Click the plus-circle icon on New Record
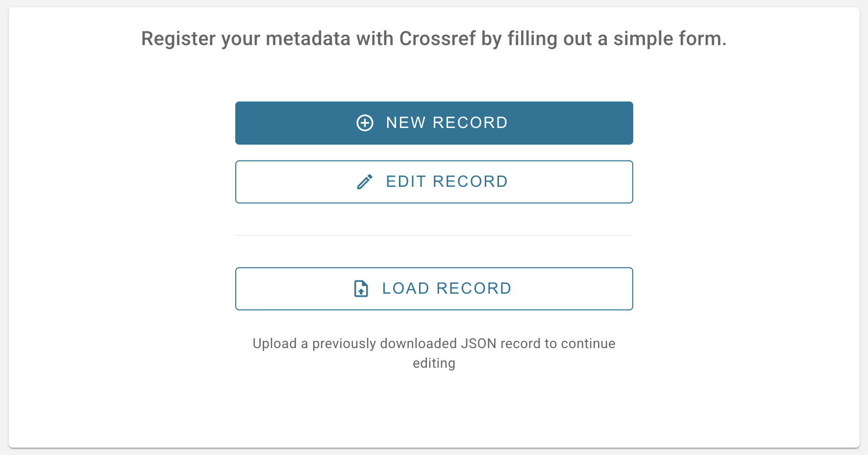Image resolution: width=868 pixels, height=455 pixels. [x=365, y=123]
